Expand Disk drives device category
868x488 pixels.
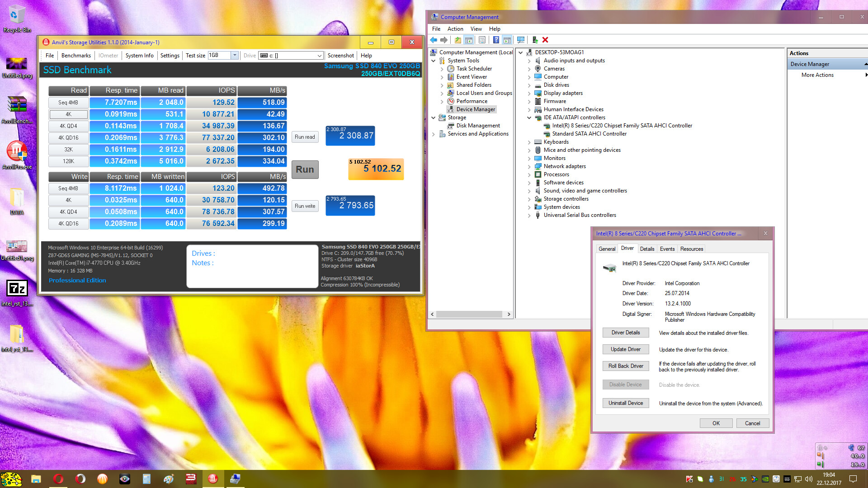click(x=529, y=85)
